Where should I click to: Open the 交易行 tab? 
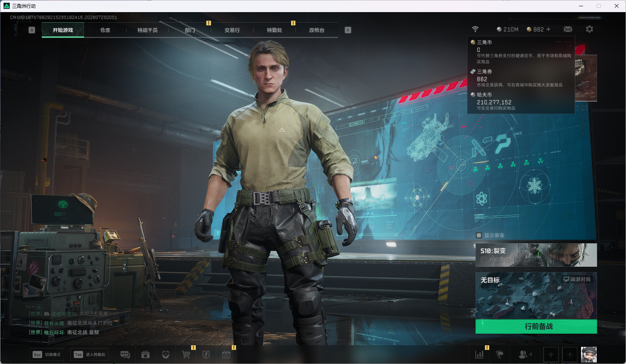point(232,30)
